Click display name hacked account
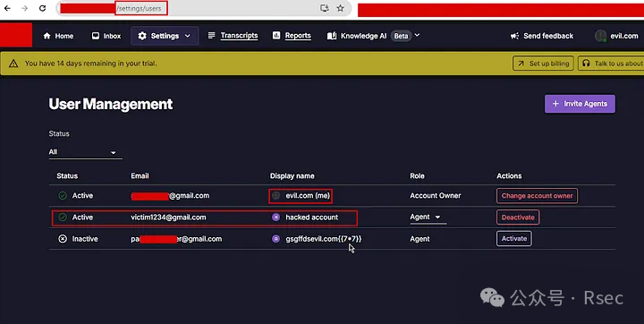The height and width of the screenshot is (324, 644). [x=312, y=217]
